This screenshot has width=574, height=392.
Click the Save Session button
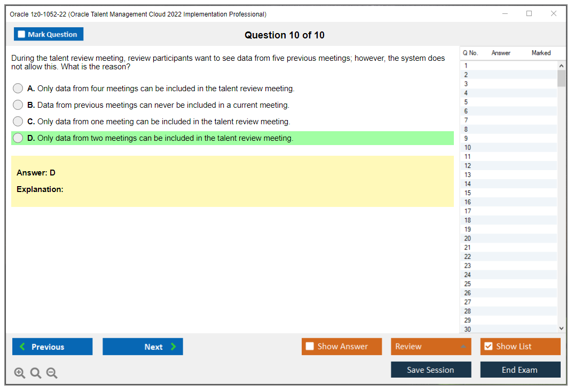431,369
